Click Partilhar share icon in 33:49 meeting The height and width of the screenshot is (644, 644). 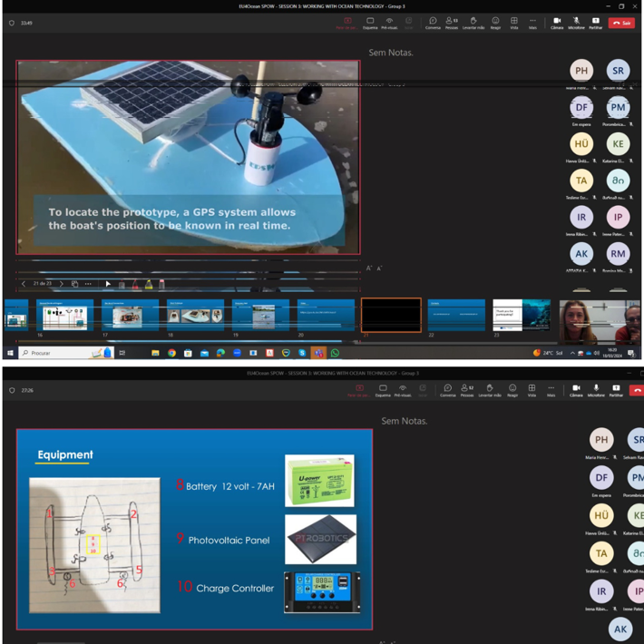coord(595,22)
